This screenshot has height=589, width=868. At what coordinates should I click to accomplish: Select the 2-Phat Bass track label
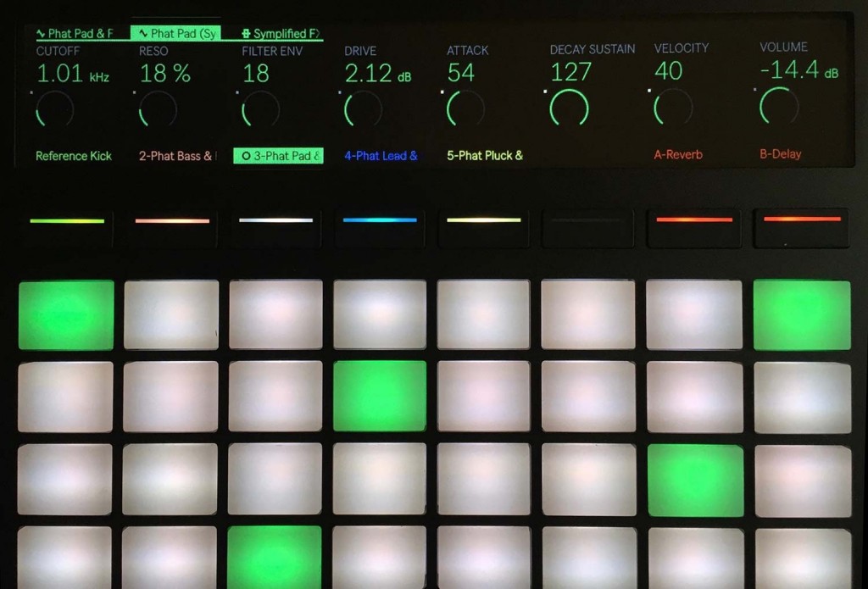point(177,156)
